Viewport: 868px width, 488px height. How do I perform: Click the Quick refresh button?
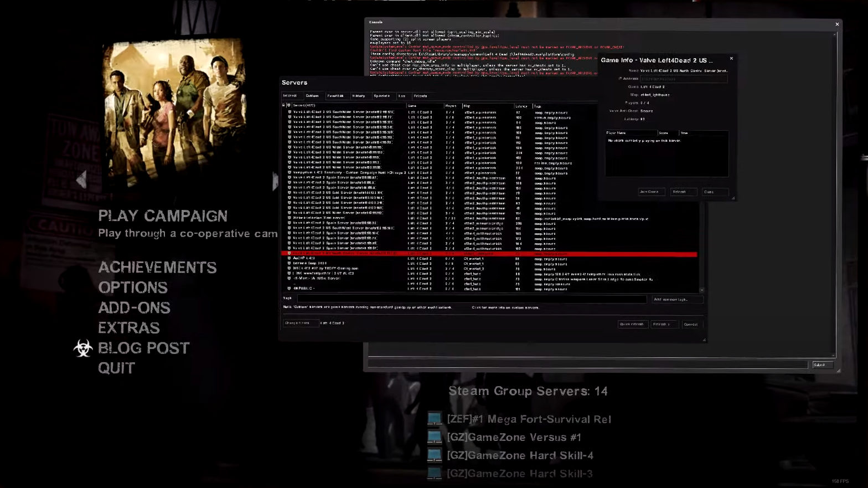(632, 324)
